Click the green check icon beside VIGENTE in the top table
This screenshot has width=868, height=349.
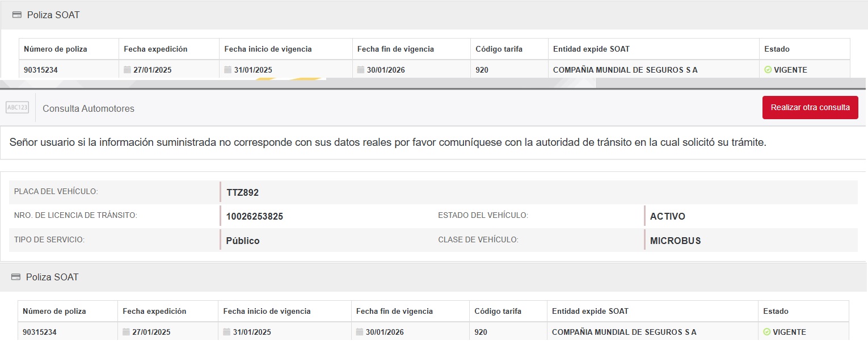pos(768,70)
